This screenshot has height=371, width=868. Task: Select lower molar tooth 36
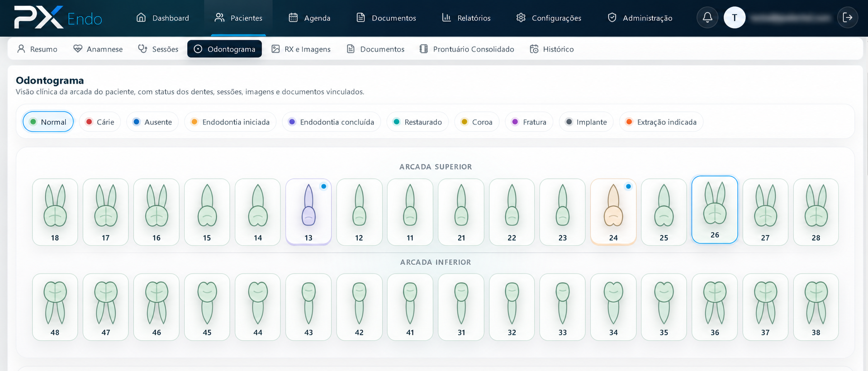[x=715, y=307]
